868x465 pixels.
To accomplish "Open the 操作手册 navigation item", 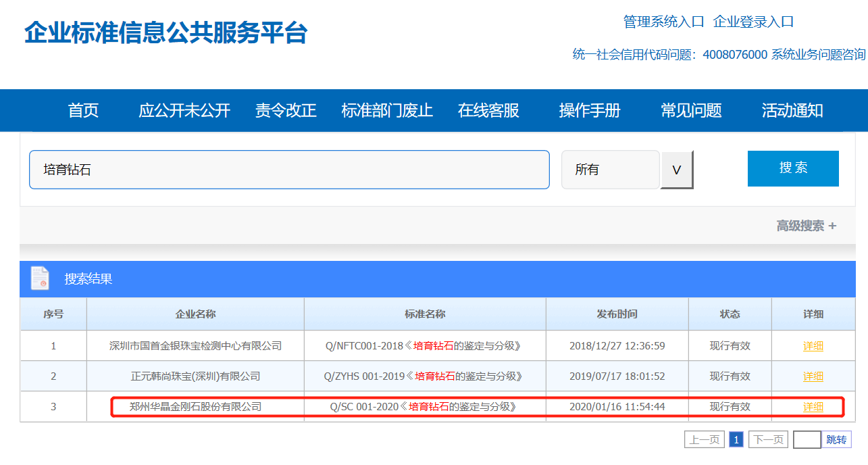I will pyautogui.click(x=590, y=110).
